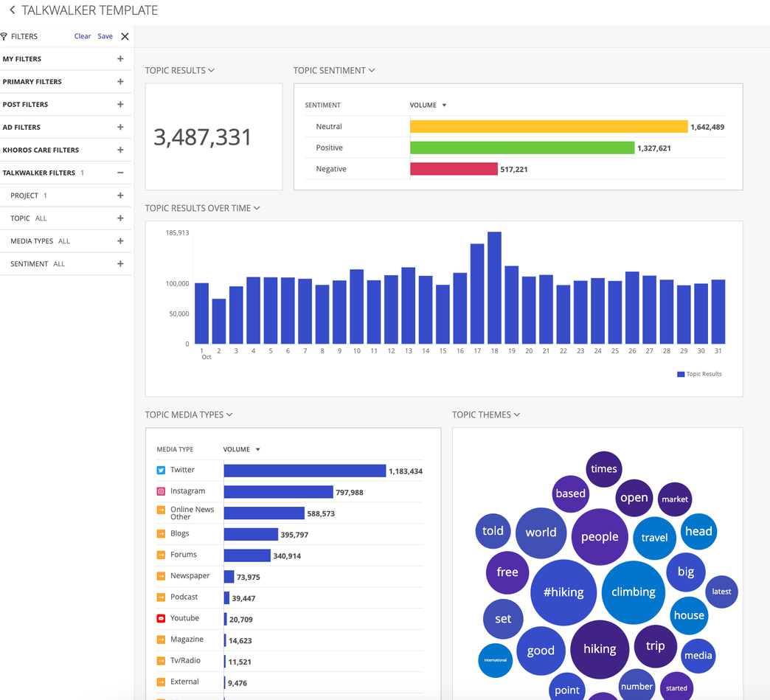The image size is (770, 700).
Task: Select the October 17 bar in chart
Action: coord(477,294)
